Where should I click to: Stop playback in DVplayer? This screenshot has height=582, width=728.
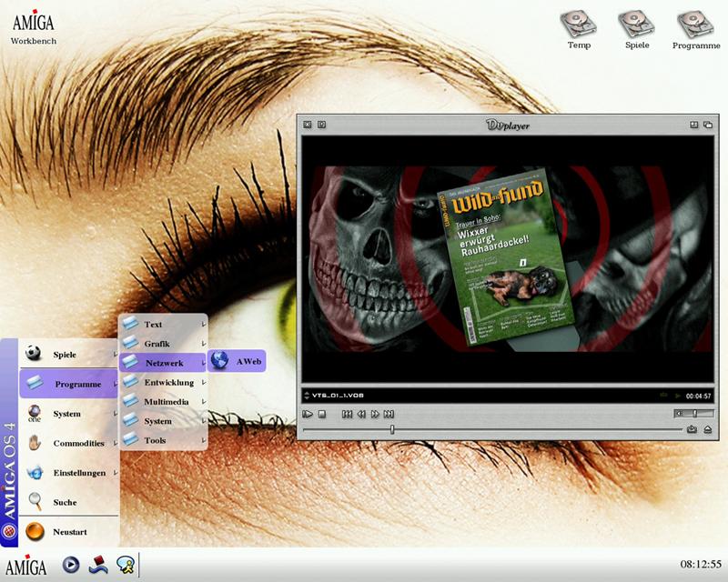pos(322,414)
